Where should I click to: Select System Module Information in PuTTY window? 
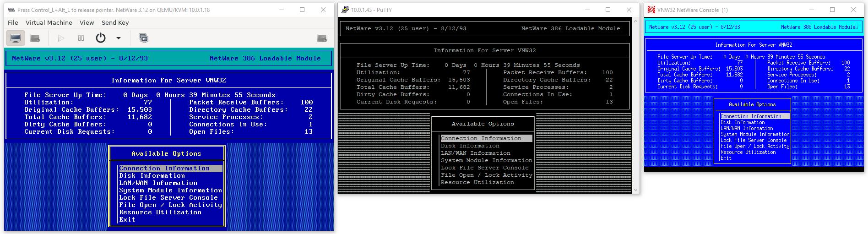tap(487, 160)
